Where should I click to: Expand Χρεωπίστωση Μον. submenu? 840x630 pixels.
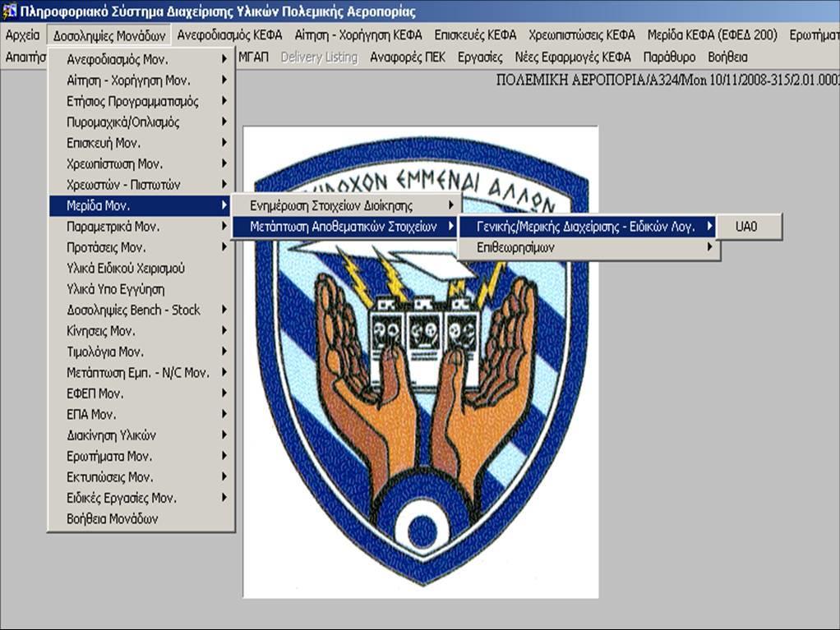pyautogui.click(x=141, y=163)
